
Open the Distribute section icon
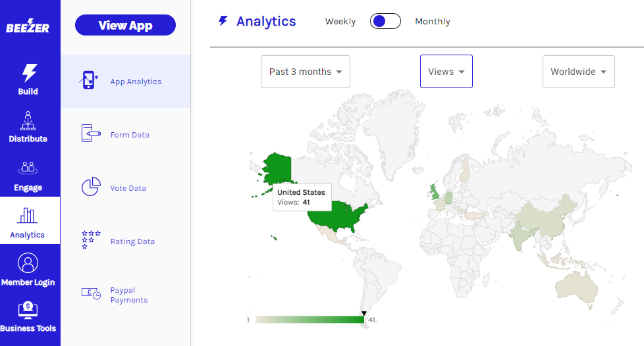coord(28,121)
